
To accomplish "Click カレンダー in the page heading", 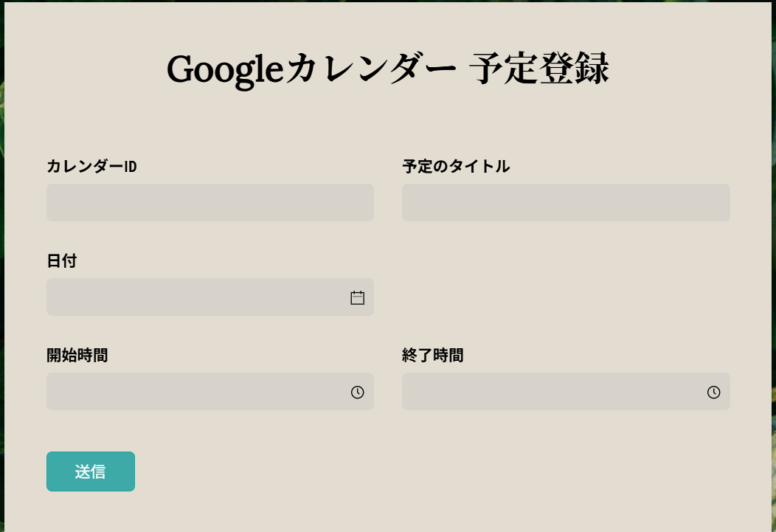I will pyautogui.click(x=371, y=69).
